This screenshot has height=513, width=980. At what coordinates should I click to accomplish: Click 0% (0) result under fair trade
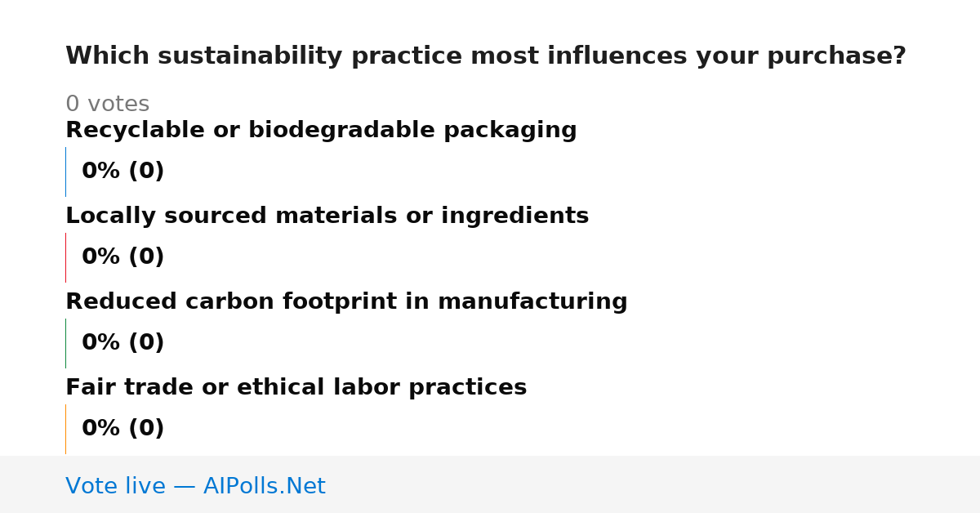(122, 429)
